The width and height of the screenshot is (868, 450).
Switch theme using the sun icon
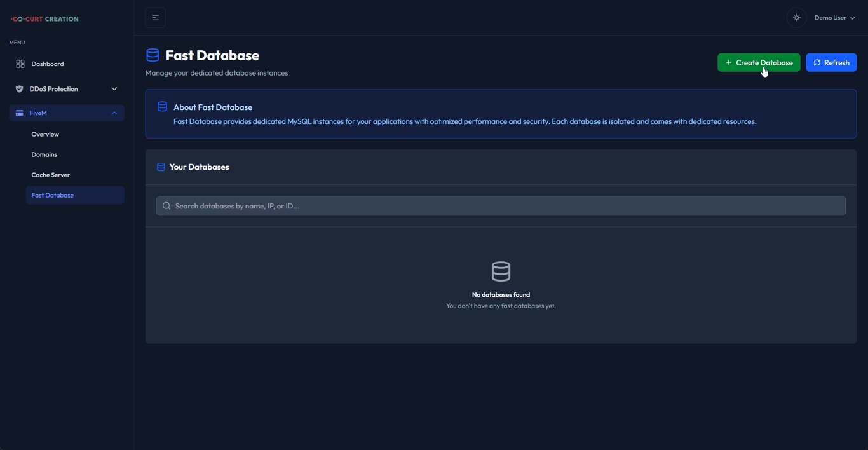797,18
